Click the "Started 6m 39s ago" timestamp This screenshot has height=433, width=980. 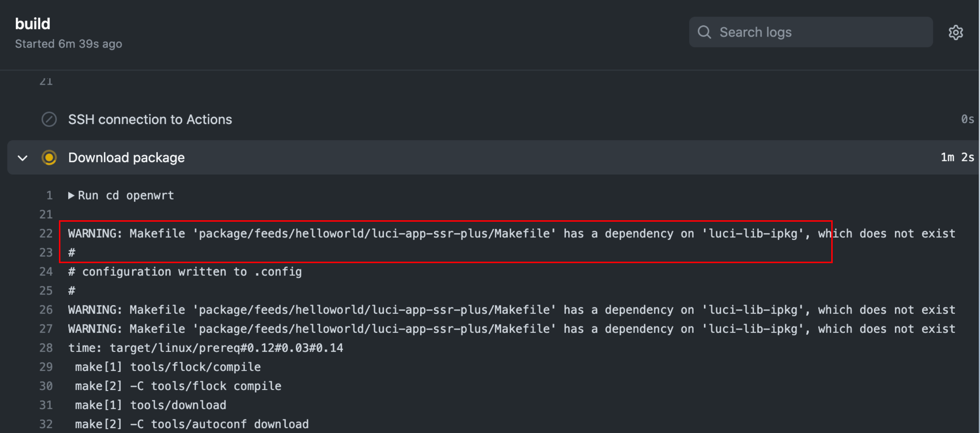69,43
